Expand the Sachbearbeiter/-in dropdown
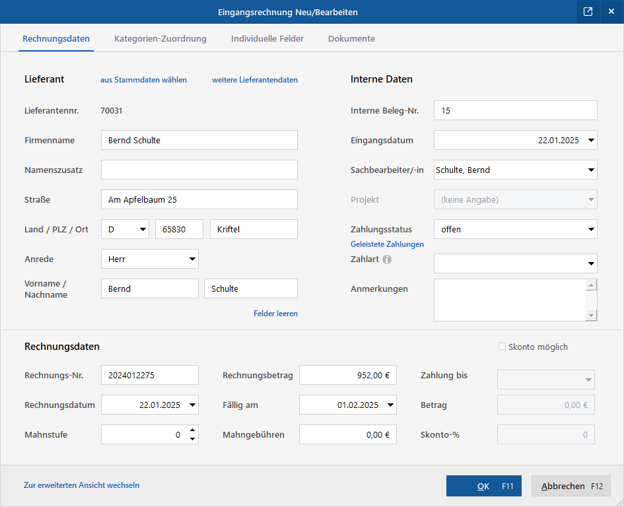624x507 pixels. click(x=591, y=170)
